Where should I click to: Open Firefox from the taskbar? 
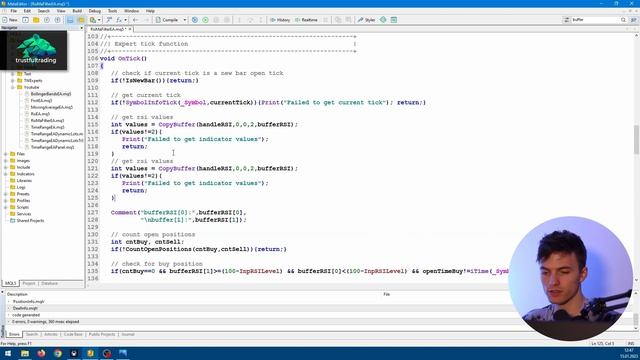coord(41,353)
